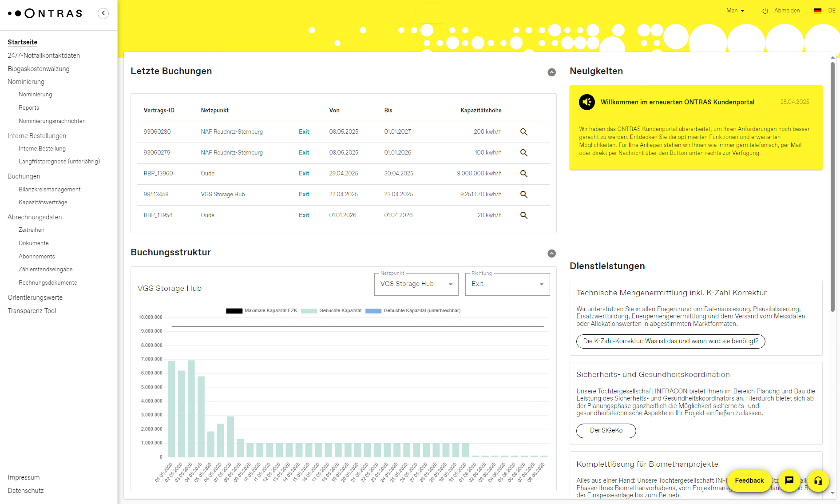840x504 pixels.
Task: Open Orientierungswerte in sidebar
Action: (35, 298)
